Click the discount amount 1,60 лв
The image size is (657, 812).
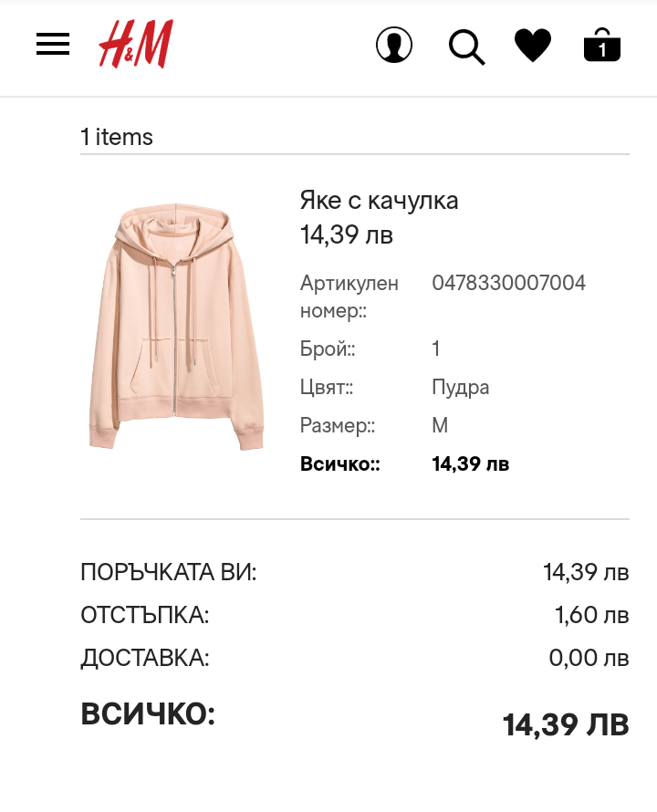pos(591,615)
